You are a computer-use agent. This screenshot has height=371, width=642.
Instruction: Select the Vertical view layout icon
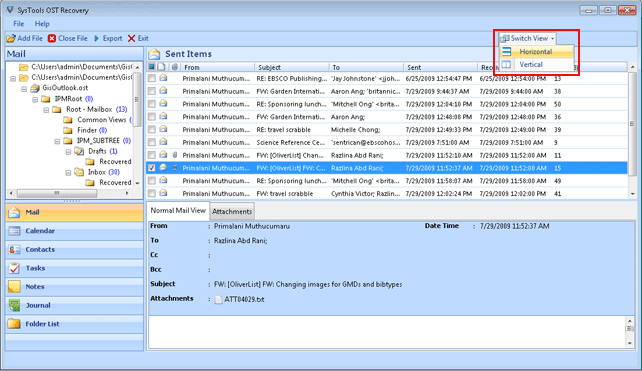(x=507, y=65)
